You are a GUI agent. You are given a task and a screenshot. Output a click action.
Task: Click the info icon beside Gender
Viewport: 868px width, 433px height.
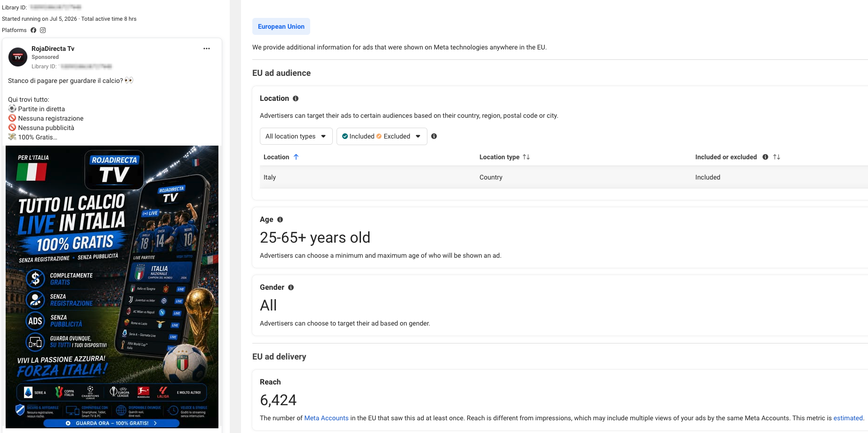tap(291, 287)
